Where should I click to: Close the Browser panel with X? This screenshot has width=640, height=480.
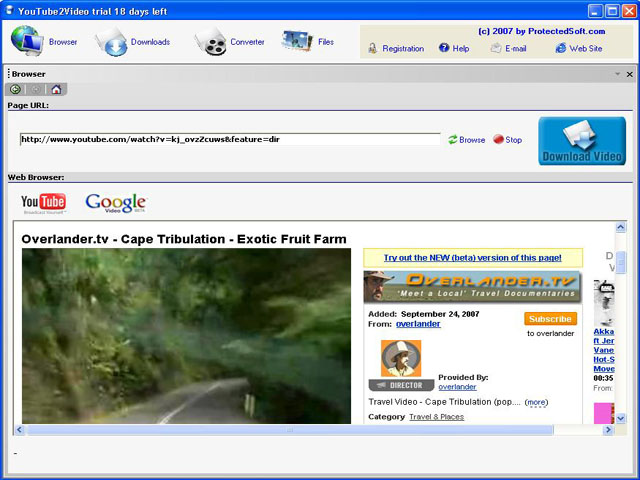click(x=630, y=74)
